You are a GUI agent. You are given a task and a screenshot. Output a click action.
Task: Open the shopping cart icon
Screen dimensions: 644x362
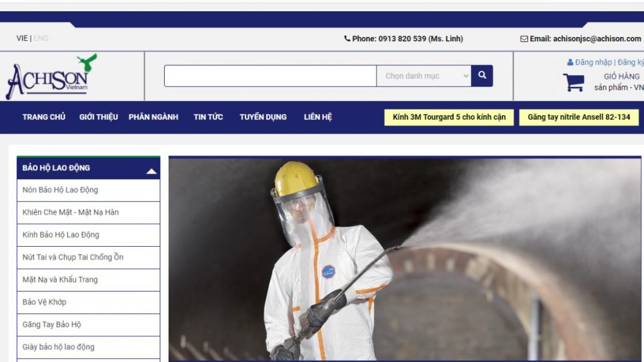click(574, 82)
